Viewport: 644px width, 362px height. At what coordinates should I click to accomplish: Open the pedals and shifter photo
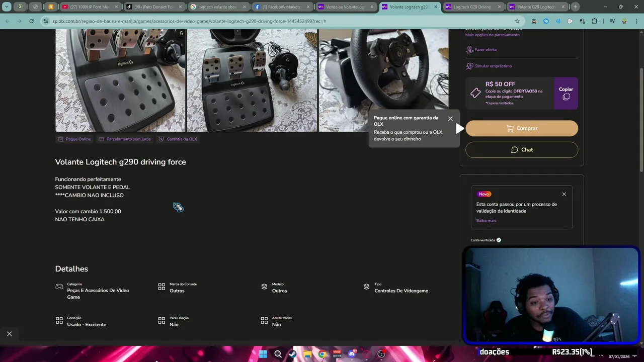click(252, 80)
